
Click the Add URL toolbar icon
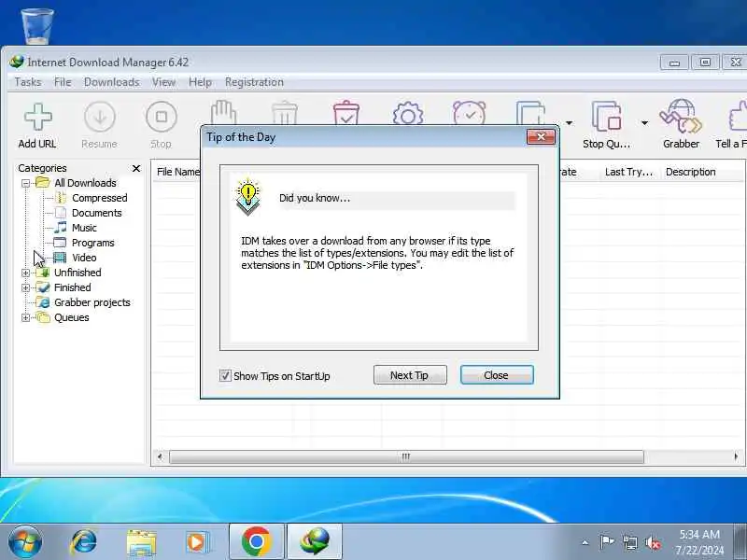click(x=37, y=118)
